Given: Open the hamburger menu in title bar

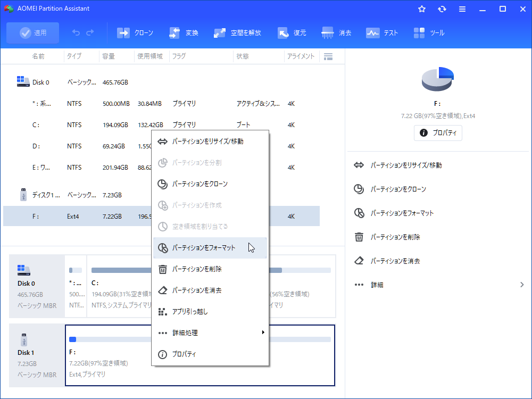Looking at the screenshot, I should point(462,9).
